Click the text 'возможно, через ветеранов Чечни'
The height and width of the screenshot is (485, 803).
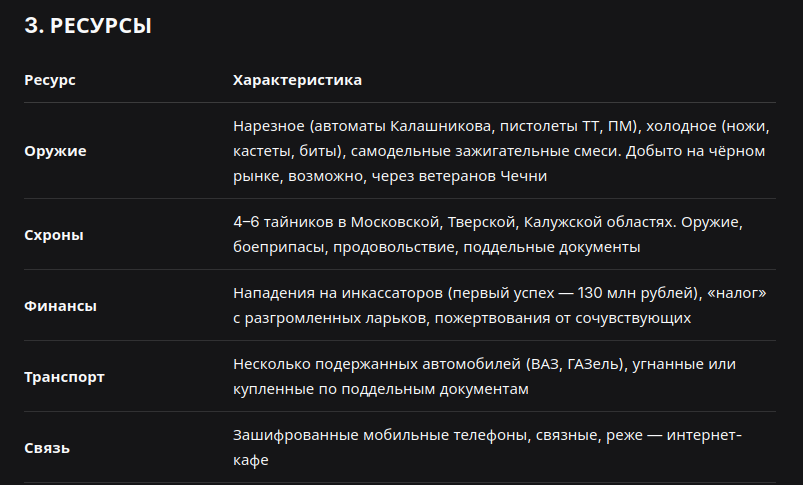click(x=417, y=176)
